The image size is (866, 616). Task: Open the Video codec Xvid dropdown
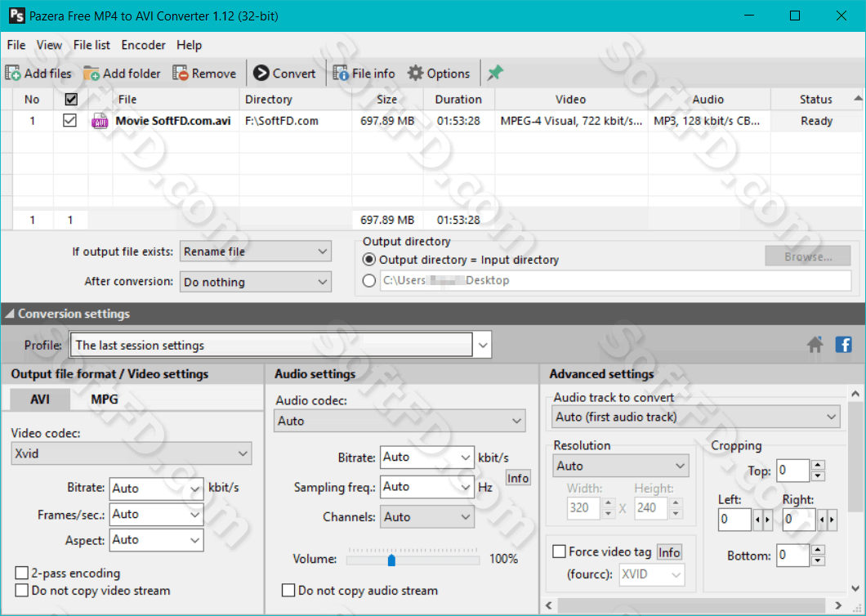point(132,453)
